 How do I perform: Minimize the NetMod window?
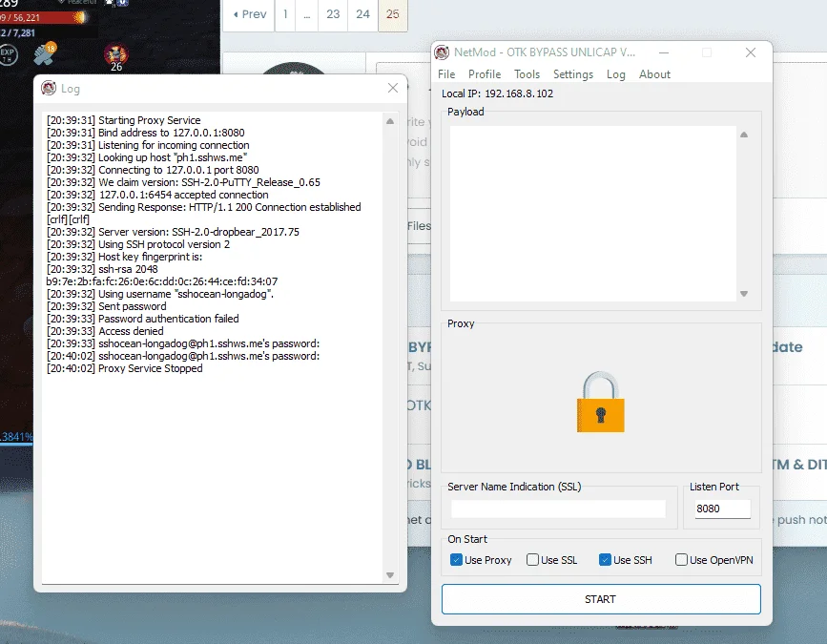pos(664,52)
